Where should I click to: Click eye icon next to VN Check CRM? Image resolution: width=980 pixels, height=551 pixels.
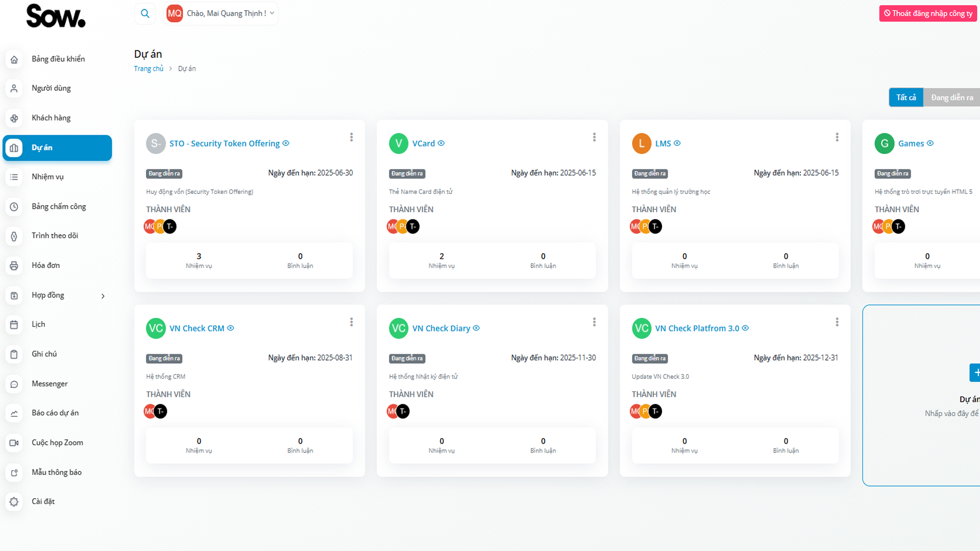click(231, 328)
